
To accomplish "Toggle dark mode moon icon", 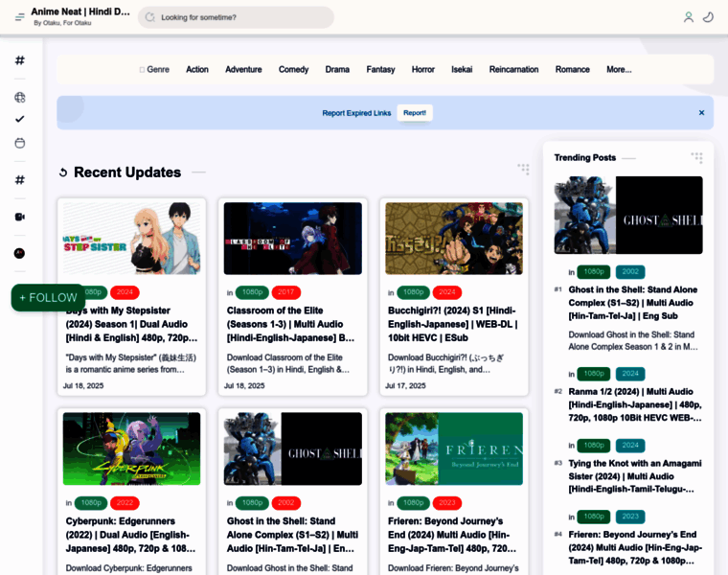I will [708, 17].
